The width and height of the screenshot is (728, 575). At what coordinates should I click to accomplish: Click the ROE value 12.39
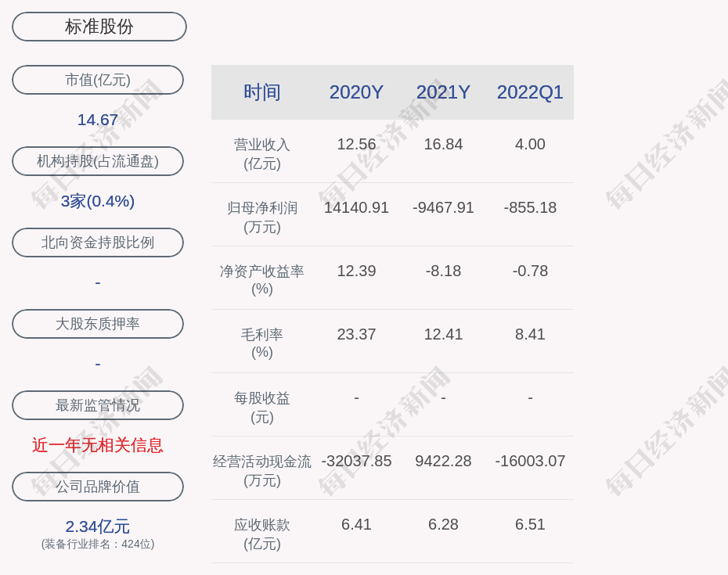pos(356,271)
